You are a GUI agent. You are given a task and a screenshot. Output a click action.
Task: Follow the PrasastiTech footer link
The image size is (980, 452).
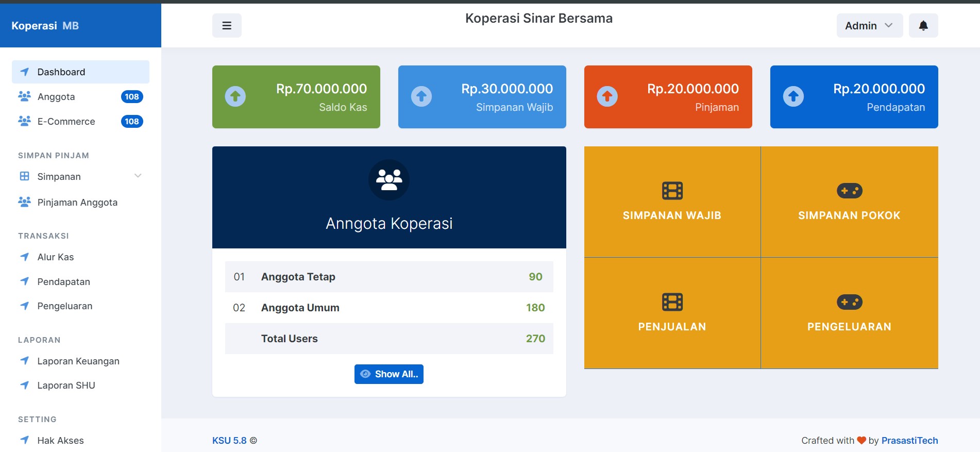(x=909, y=441)
